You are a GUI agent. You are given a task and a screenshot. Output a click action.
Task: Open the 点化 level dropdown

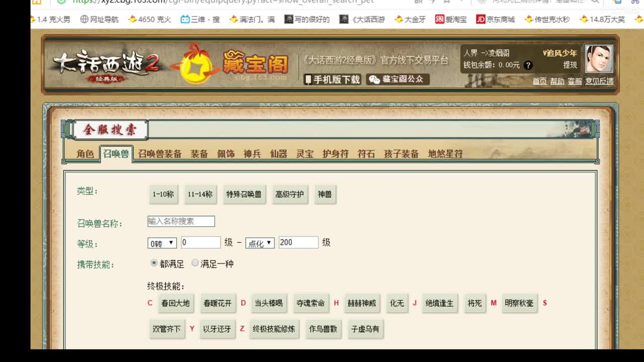point(260,243)
